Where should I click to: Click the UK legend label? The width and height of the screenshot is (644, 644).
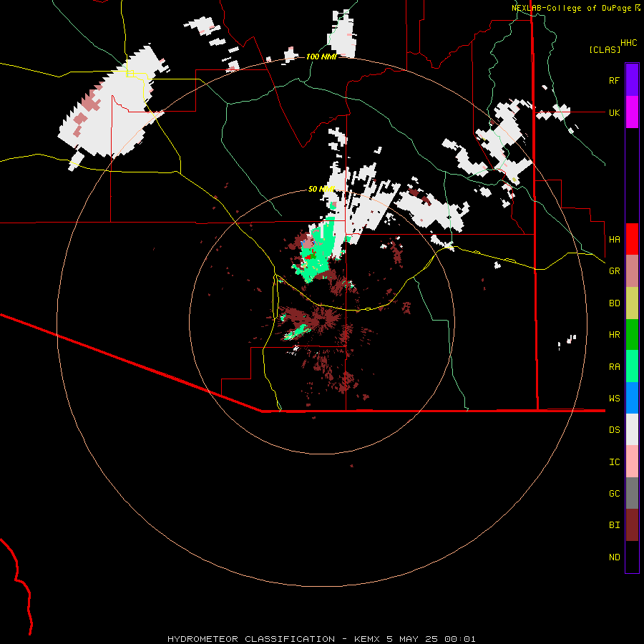click(614, 112)
